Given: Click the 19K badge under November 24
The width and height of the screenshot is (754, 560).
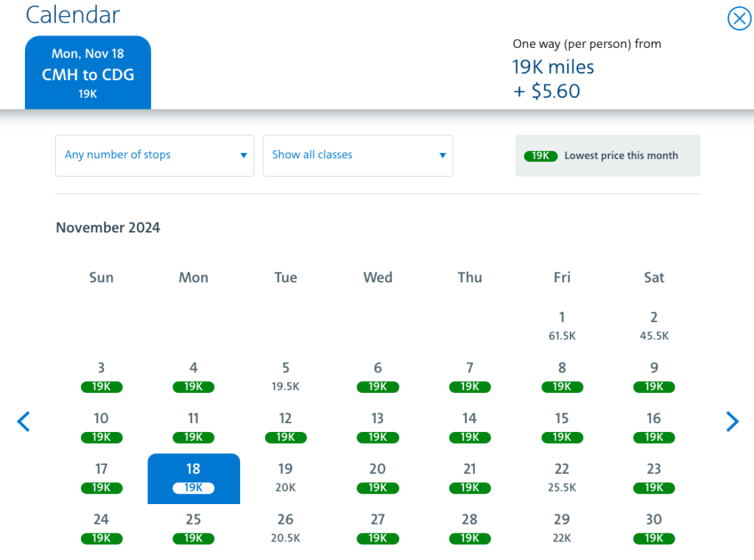Looking at the screenshot, I should point(101,538).
